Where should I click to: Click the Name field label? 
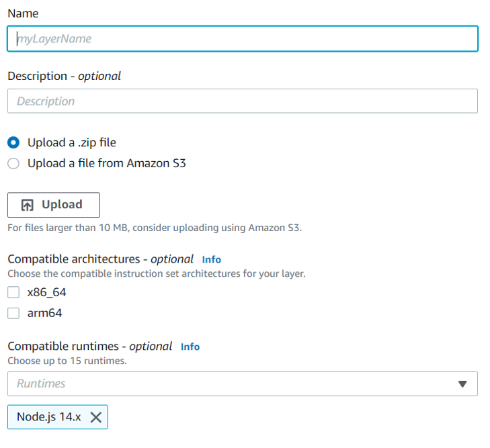(x=23, y=13)
